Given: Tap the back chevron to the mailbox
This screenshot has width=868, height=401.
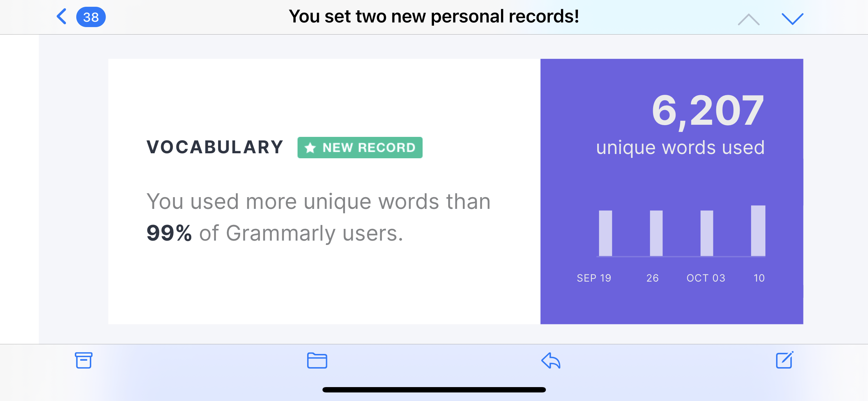Looking at the screenshot, I should pos(62,17).
